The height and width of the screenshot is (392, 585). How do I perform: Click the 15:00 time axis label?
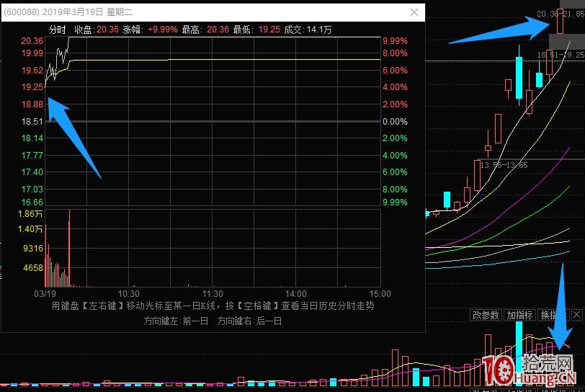pyautogui.click(x=380, y=294)
